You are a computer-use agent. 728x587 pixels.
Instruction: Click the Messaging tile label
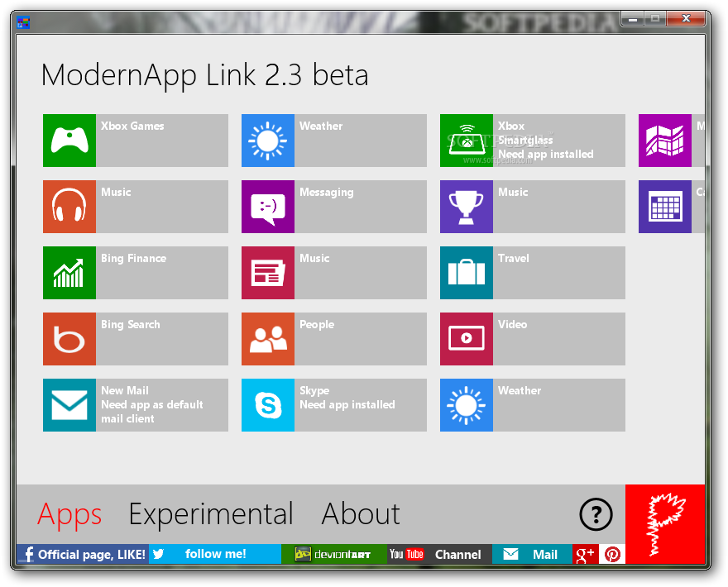[x=327, y=193]
